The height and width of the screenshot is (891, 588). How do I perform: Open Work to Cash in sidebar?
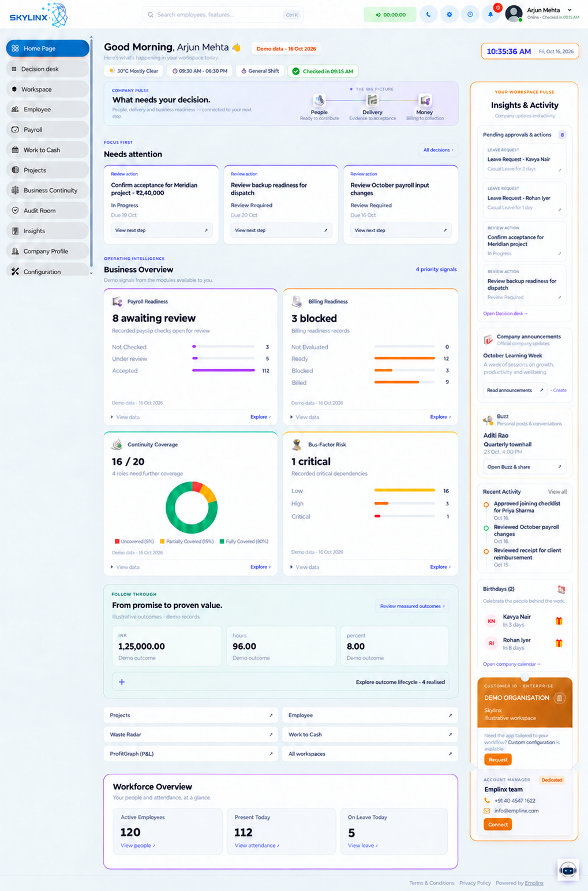(47, 150)
